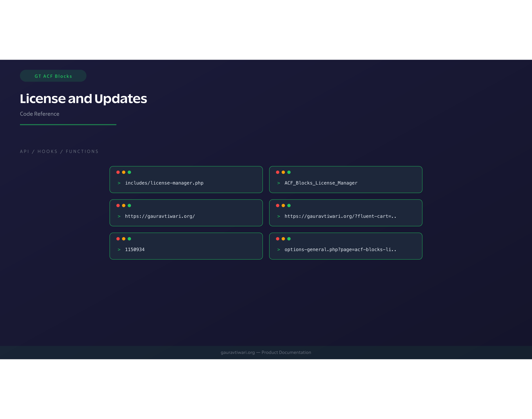Screen dimensions: 532x419
Task: Click the green dot on the 1150934 card
Action: tap(130, 239)
